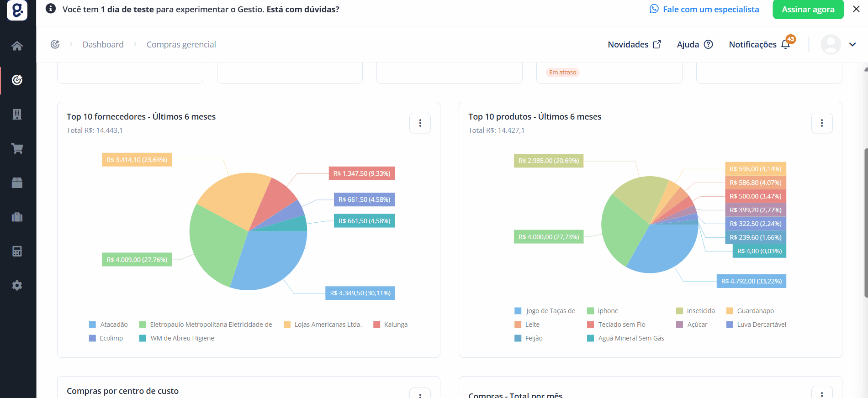
Task: Toggle Teclado sem Fio legend series
Action: [616, 325]
